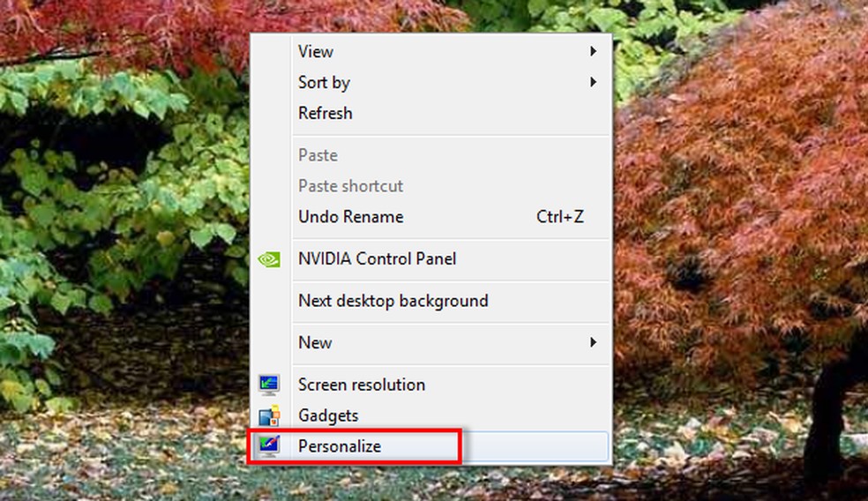The width and height of the screenshot is (868, 501).
Task: Click the NVIDIA logo icon
Action: 269,259
